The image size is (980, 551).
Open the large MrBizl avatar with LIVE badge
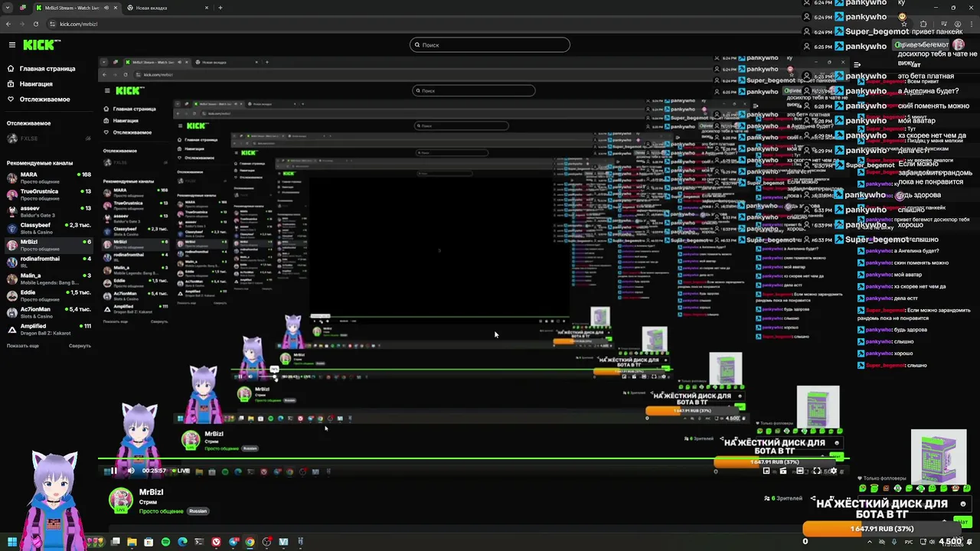120,500
